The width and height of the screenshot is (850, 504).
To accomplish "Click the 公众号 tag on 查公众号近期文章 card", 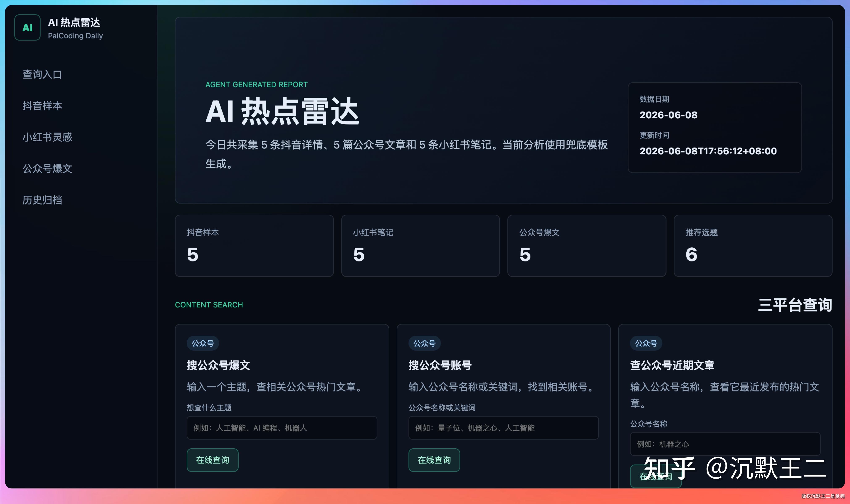I will point(646,343).
